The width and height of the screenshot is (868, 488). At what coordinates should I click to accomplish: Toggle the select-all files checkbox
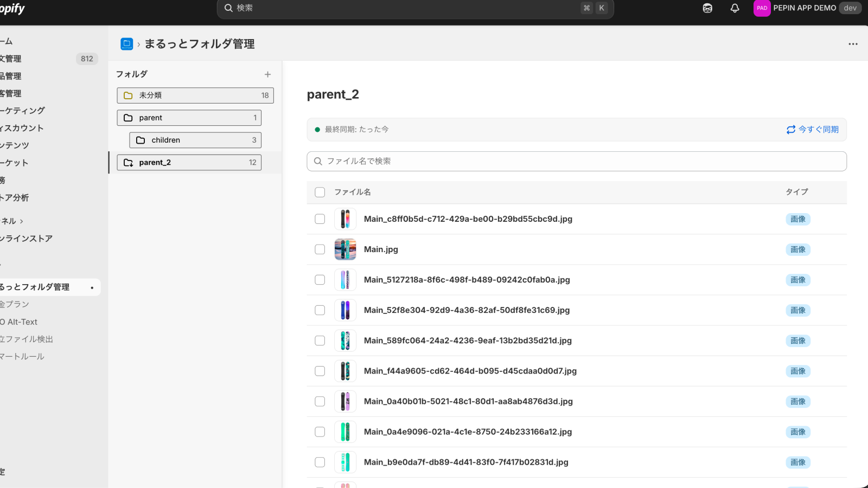[320, 192]
